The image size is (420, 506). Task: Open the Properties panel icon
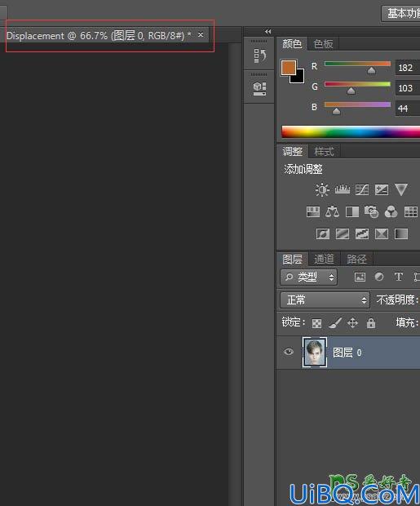pos(259,88)
